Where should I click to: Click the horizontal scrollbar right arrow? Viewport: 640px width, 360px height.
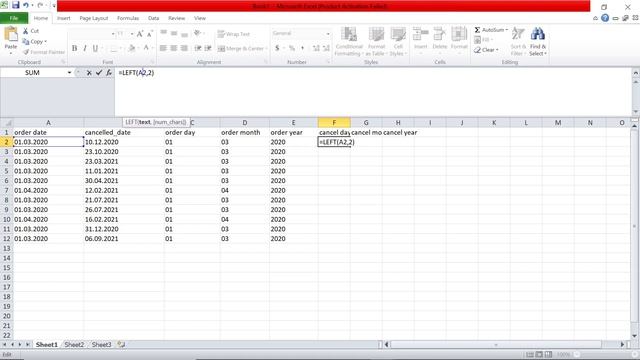[x=623, y=345]
